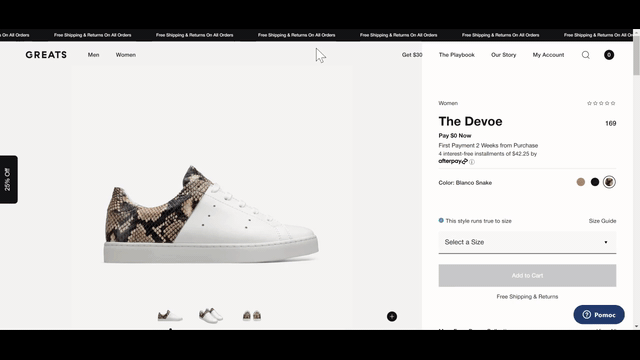Select the black color swatch

pos(595,182)
